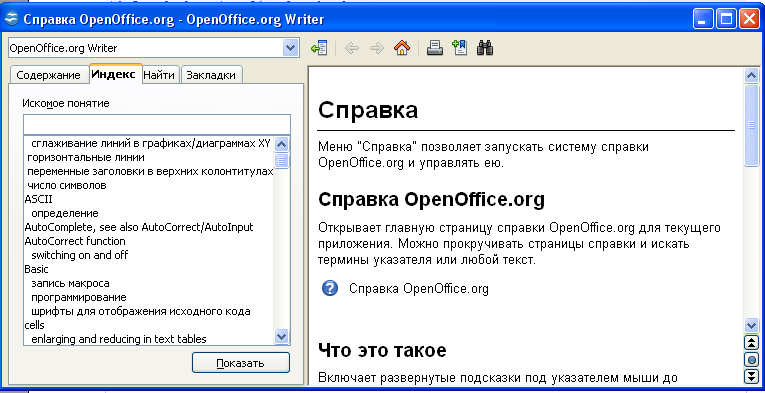Click index list scroll down arrow
This screenshot has height=393, width=765.
click(x=282, y=336)
